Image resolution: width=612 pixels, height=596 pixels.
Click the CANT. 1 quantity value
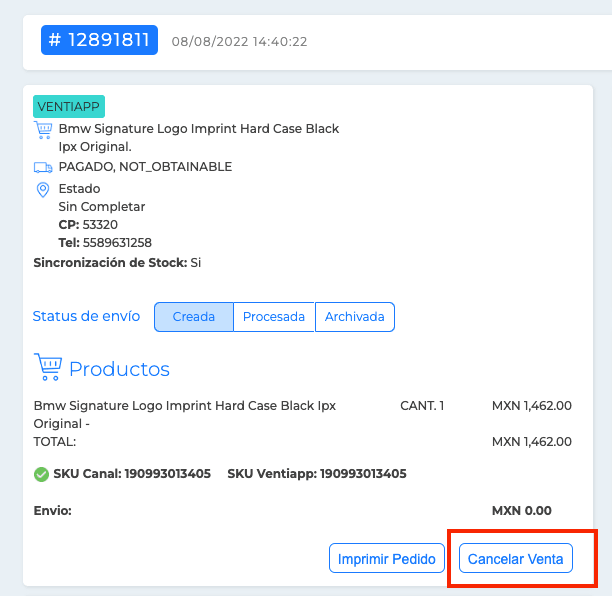click(422, 406)
